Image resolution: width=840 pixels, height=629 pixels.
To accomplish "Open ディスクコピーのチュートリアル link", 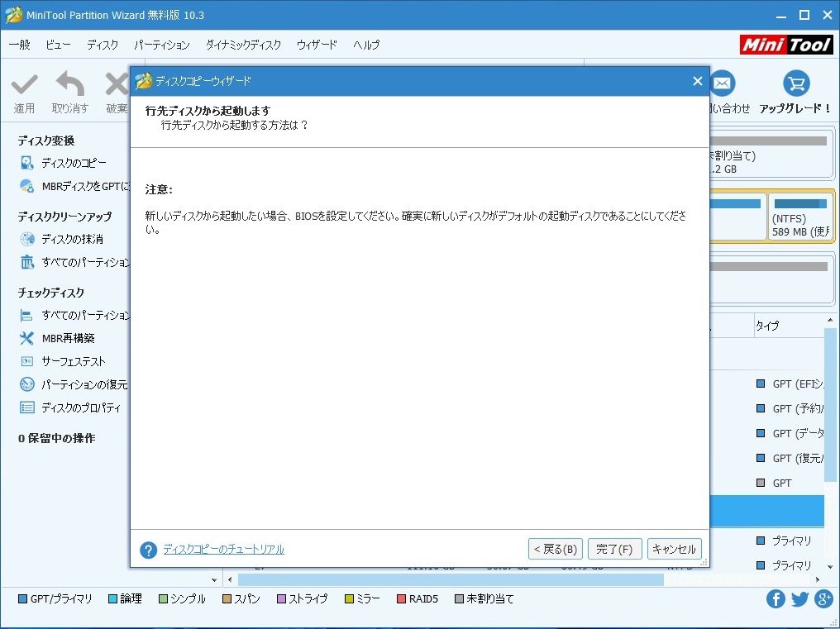I will pos(223,550).
